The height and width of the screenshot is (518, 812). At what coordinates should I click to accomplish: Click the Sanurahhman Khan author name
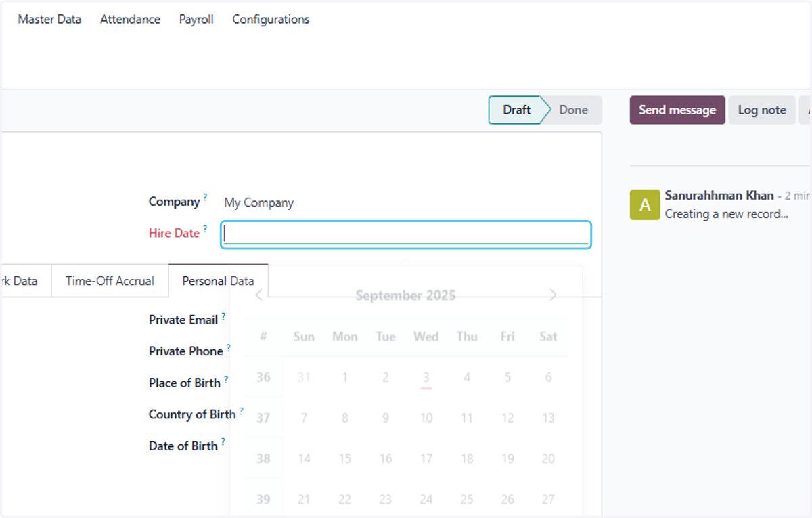pos(719,196)
